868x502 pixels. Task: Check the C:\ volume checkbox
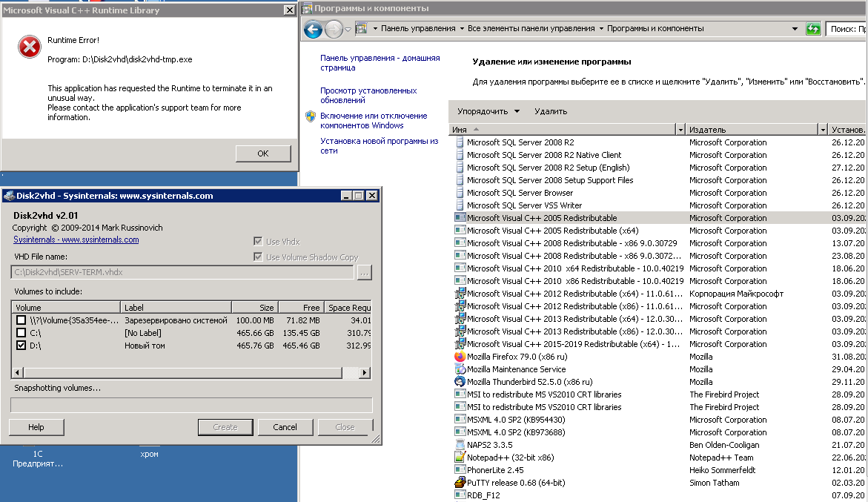tap(21, 333)
